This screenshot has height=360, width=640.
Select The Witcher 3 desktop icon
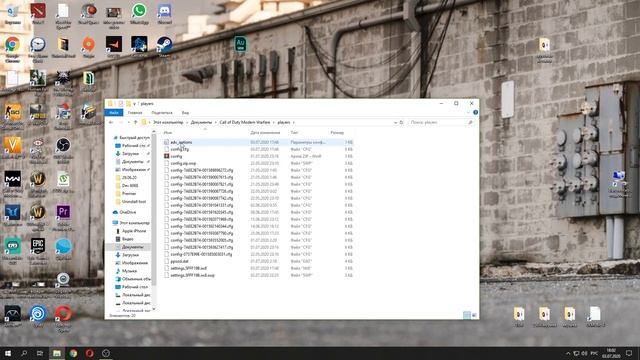tap(63, 81)
